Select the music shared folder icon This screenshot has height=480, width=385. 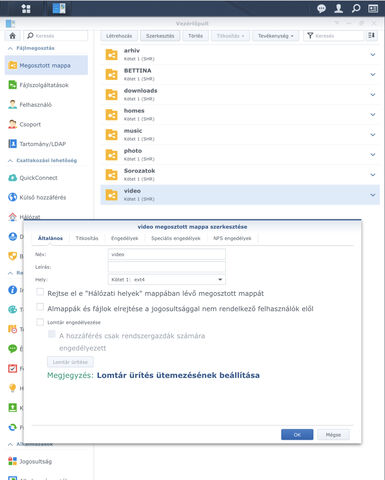pyautogui.click(x=111, y=134)
